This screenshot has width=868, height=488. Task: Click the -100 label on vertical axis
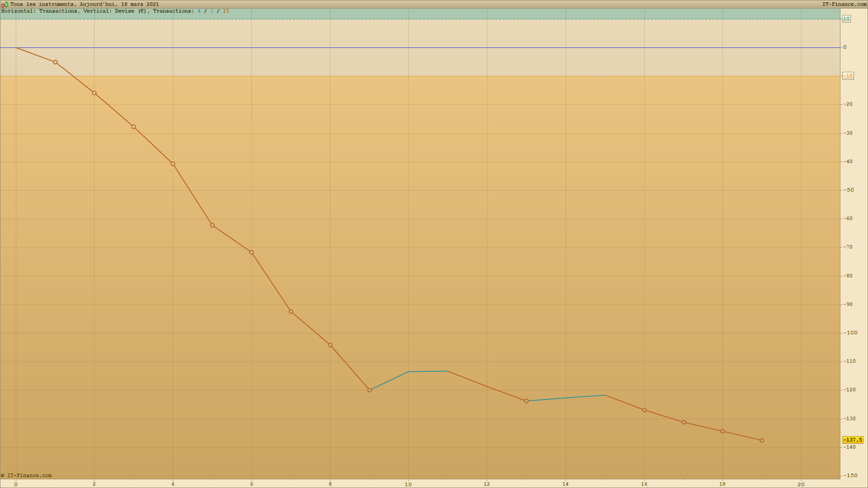pos(850,333)
